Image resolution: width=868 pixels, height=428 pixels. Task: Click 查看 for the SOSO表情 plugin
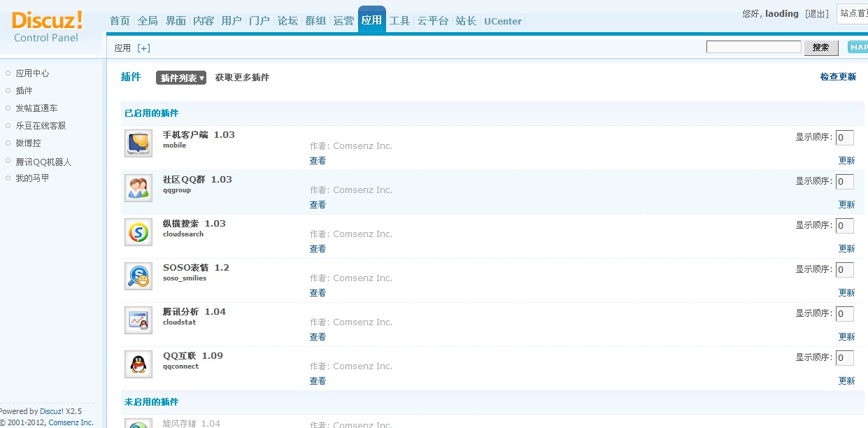[318, 293]
